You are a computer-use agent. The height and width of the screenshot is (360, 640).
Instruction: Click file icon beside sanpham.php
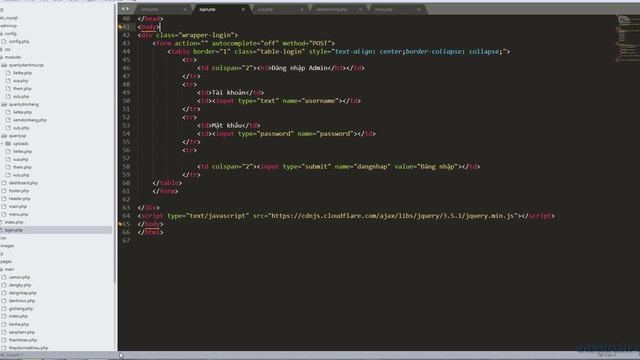coord(4,332)
